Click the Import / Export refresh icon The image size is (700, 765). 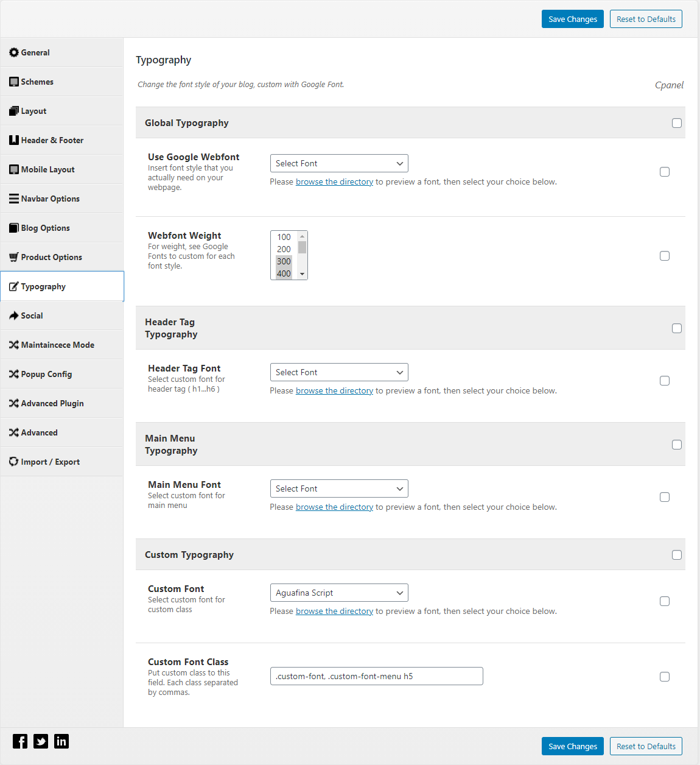pyautogui.click(x=14, y=462)
